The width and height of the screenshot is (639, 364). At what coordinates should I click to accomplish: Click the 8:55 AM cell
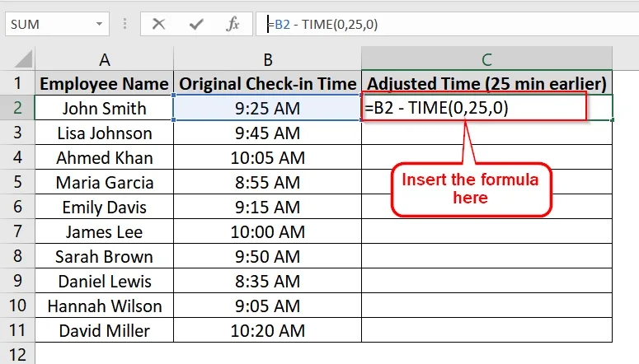click(267, 182)
